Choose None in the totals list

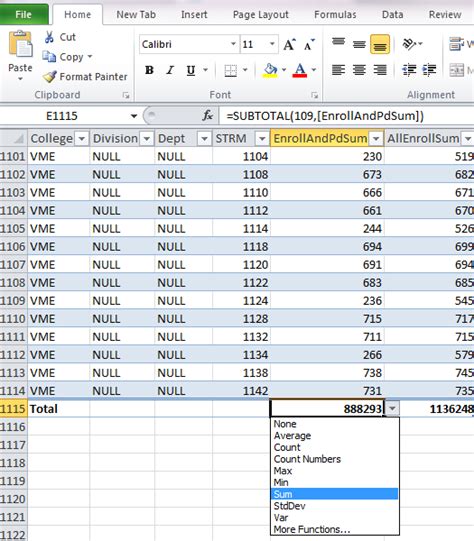[334, 424]
